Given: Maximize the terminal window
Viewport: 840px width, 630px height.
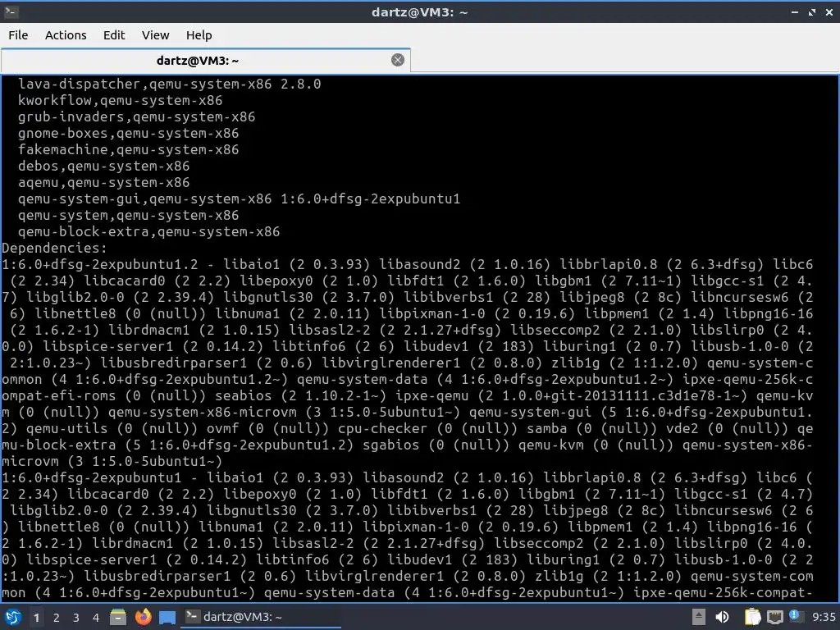Looking at the screenshot, I should [812, 11].
